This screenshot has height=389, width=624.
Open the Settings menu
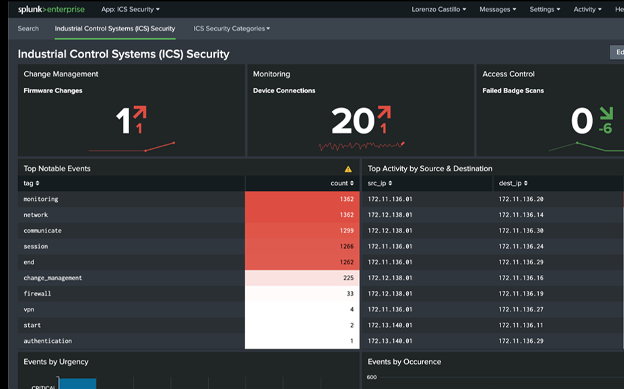pos(544,9)
